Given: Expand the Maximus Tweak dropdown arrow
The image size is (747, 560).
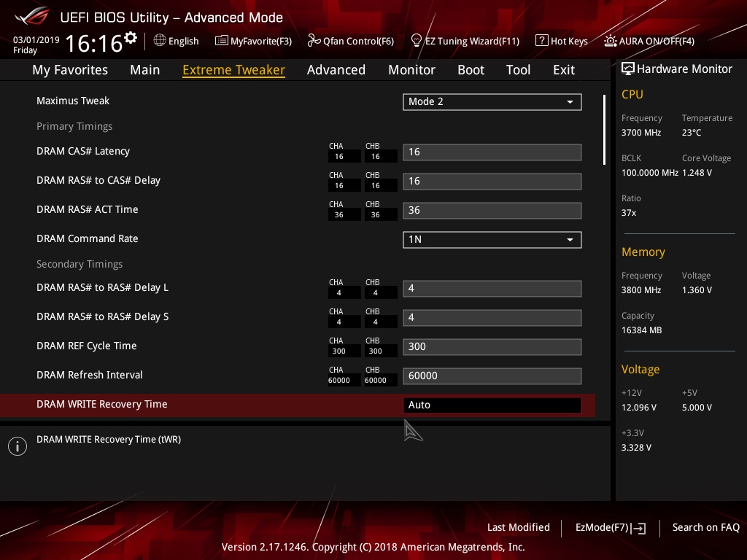Looking at the screenshot, I should pyautogui.click(x=570, y=102).
